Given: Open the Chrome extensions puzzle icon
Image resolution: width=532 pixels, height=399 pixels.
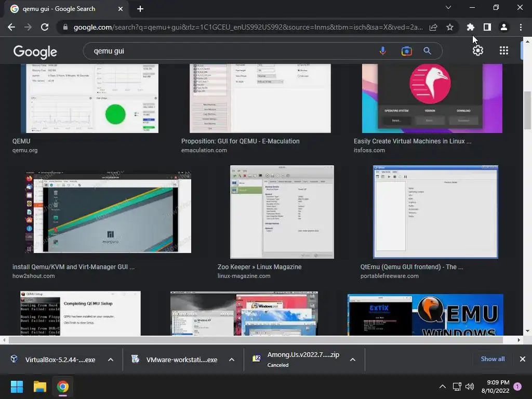Looking at the screenshot, I should tap(471, 27).
